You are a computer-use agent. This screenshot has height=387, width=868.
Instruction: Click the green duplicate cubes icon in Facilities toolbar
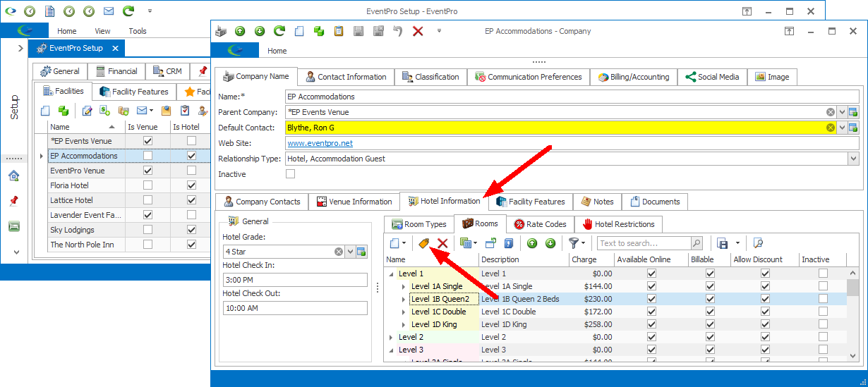63,111
